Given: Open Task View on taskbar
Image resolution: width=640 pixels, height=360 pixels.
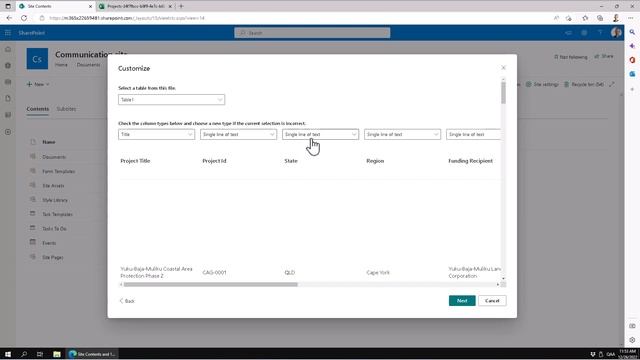Looking at the screenshot, I should (40, 354).
